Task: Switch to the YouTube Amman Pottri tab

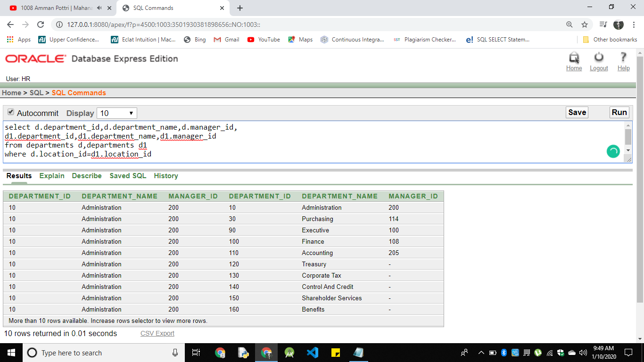Action: pos(57,8)
